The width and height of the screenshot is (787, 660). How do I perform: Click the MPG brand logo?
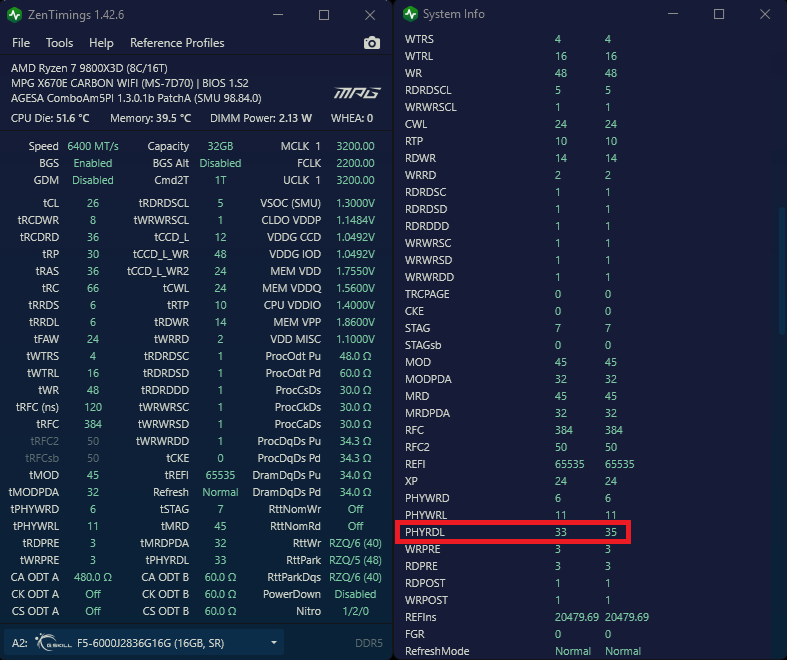tap(357, 93)
